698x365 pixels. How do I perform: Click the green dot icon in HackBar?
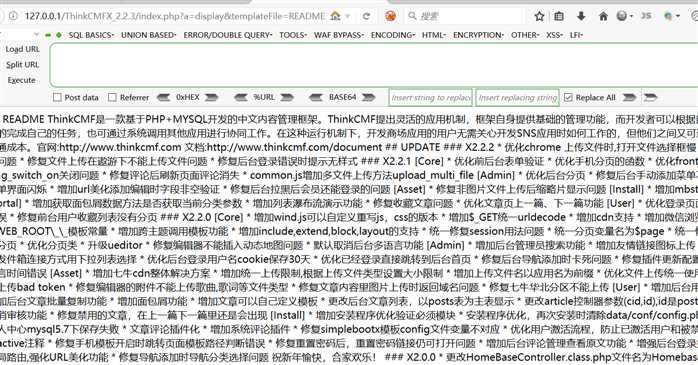(59, 35)
